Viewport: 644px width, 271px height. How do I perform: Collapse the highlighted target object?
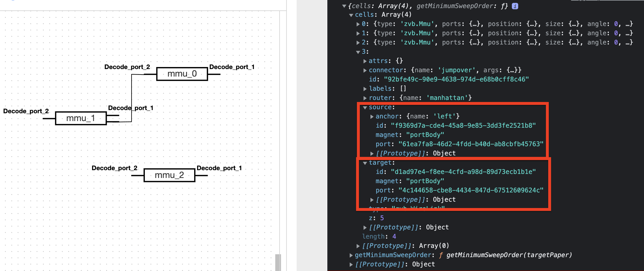tap(365, 162)
